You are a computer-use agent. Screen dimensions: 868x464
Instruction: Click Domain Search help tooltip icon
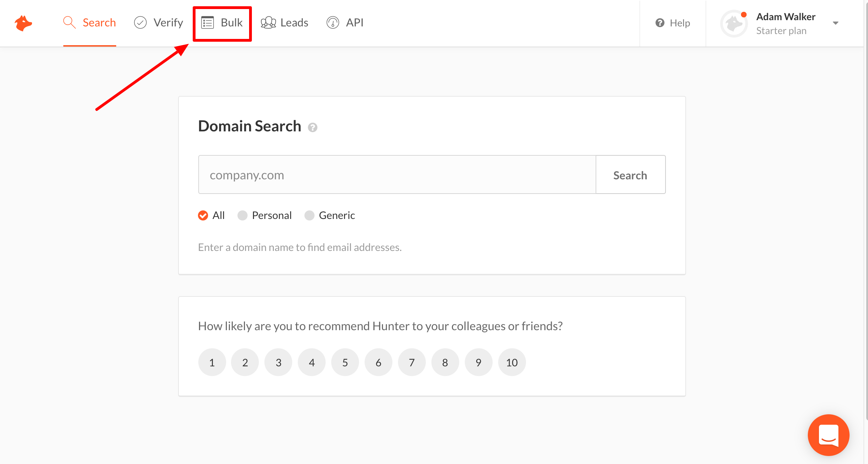[312, 128]
